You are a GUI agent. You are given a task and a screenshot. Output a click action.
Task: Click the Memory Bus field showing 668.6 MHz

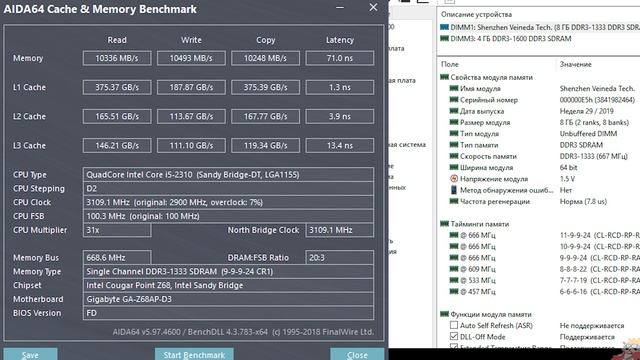pyautogui.click(x=117, y=258)
